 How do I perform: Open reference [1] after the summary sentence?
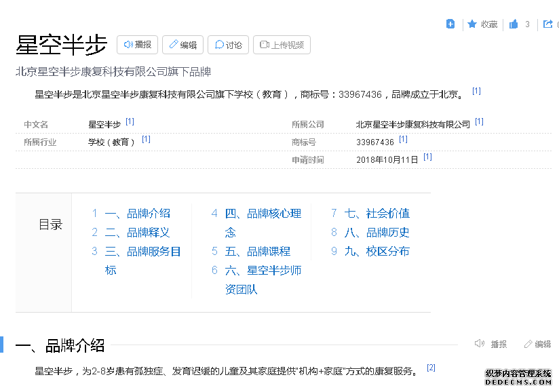click(476, 92)
